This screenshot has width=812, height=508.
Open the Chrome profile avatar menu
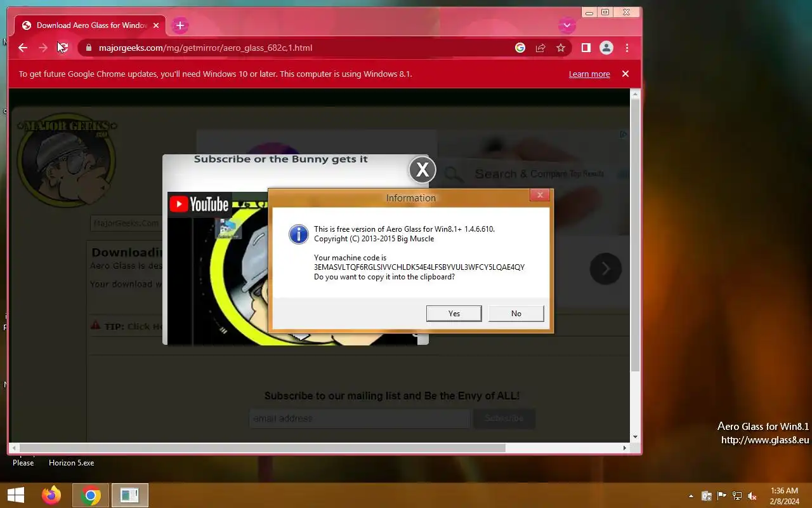[606, 48]
